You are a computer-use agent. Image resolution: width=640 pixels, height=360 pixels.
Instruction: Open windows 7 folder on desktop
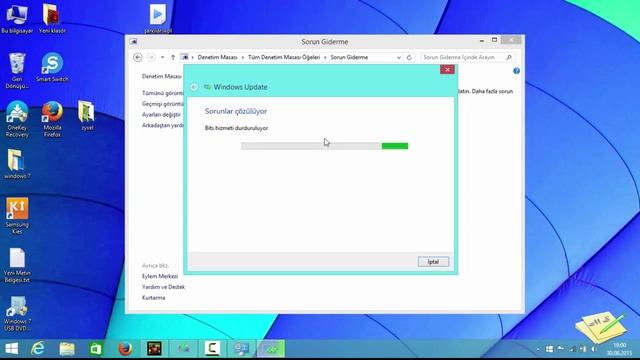[17, 164]
